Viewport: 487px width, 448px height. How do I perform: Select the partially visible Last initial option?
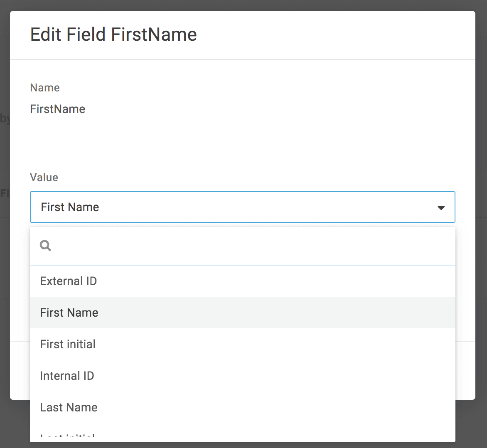(68, 437)
